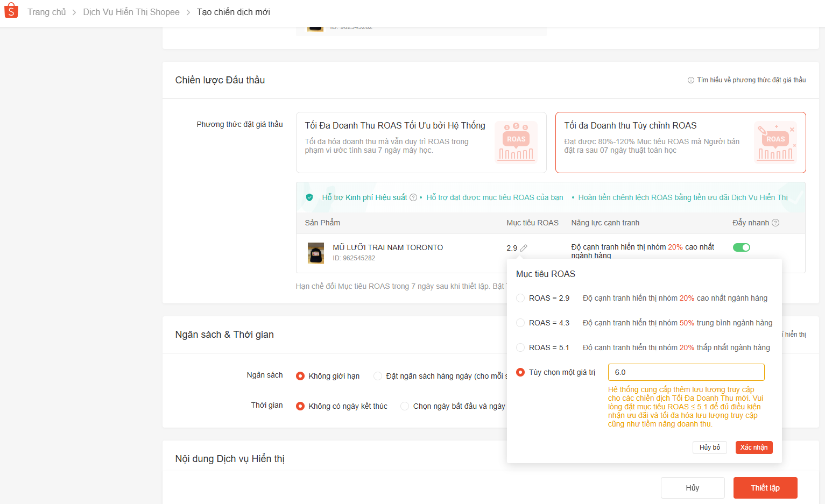This screenshot has width=825, height=504.
Task: Select Tùy chọn một giá trị radio button
Action: point(520,372)
